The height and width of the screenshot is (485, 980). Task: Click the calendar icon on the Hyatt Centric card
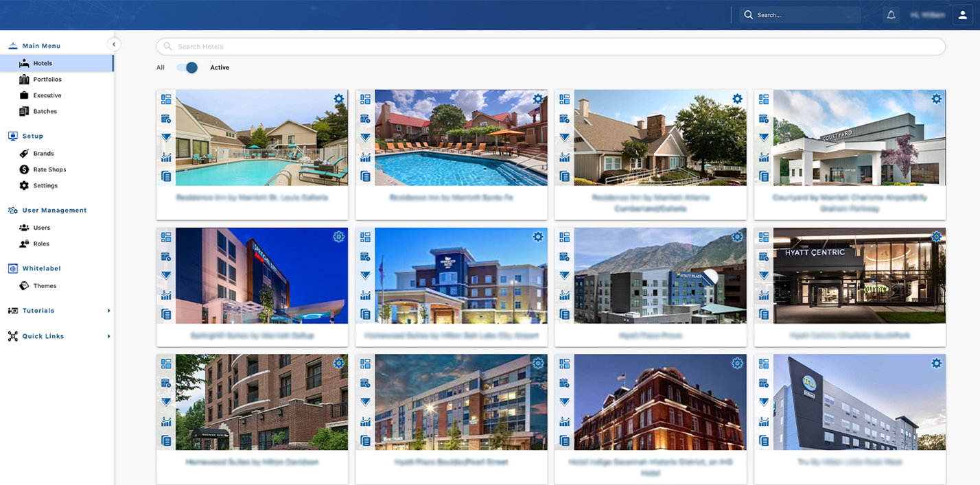(764, 257)
